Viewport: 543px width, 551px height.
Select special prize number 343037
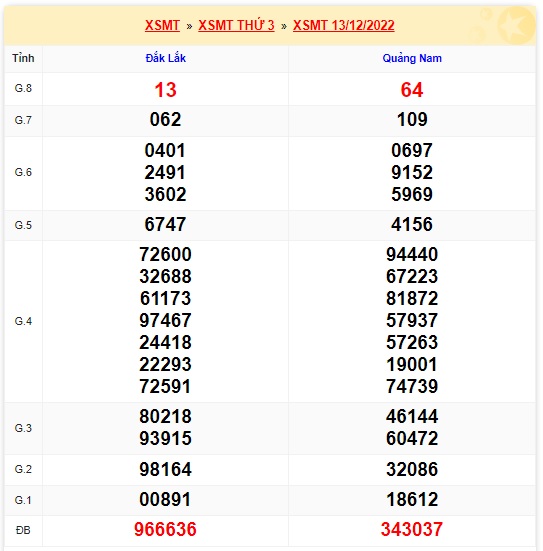tap(412, 529)
